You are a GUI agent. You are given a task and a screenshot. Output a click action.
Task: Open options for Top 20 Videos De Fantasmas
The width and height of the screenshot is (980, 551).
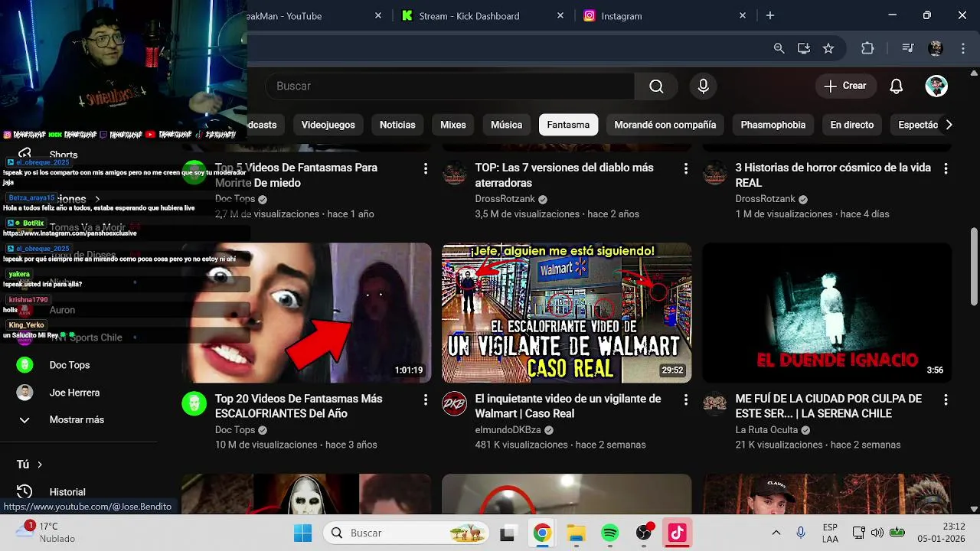click(x=426, y=399)
